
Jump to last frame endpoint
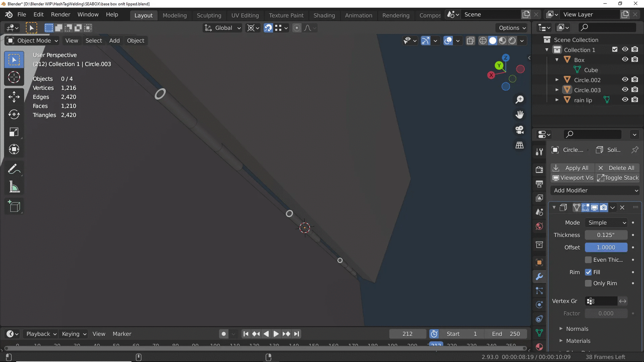tap(297, 334)
